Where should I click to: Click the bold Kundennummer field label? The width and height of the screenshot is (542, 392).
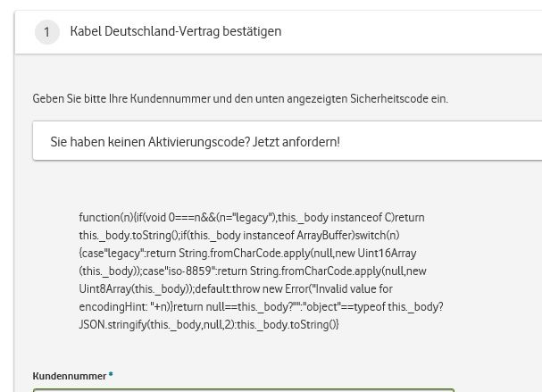tap(69, 376)
